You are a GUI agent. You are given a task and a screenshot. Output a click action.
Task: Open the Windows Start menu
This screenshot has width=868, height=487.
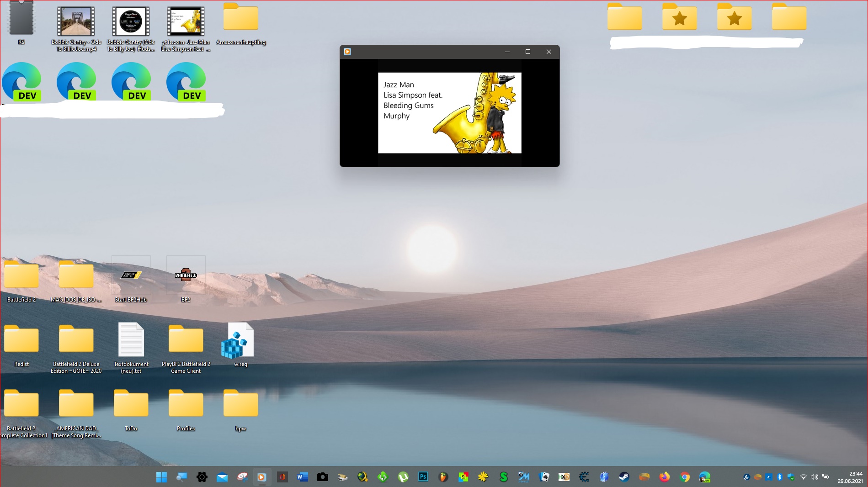(161, 477)
